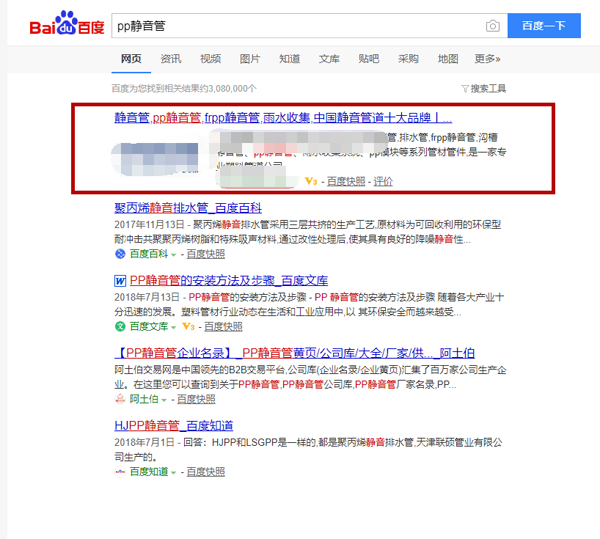Switch to the 资讯 tab
Screen dimensions: 600x539
pyautogui.click(x=171, y=59)
